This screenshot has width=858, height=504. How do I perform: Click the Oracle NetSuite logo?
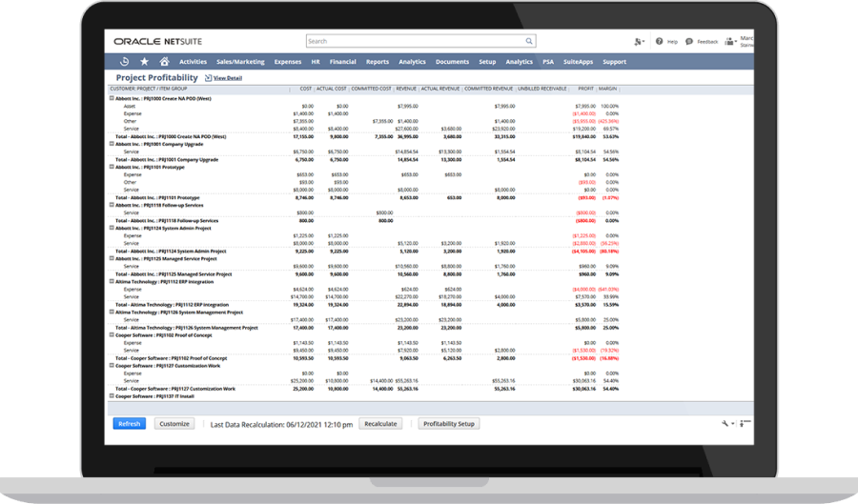pos(157,42)
